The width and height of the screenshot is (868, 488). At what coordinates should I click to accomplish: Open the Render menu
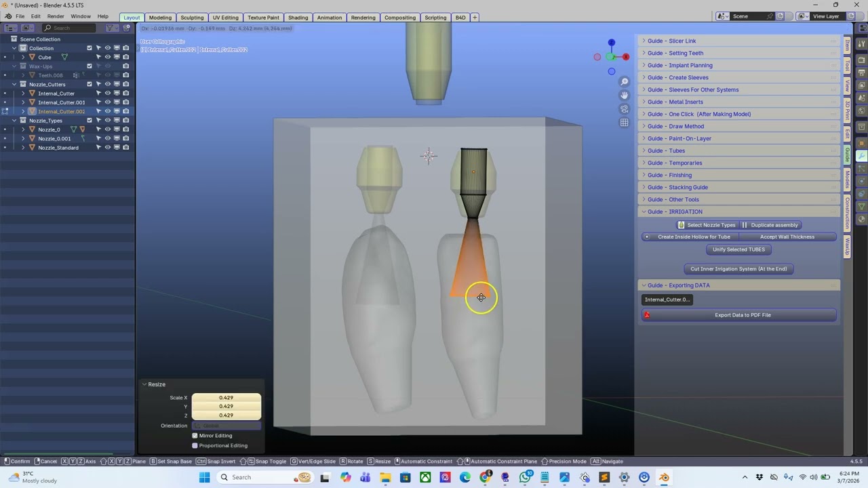coord(56,16)
